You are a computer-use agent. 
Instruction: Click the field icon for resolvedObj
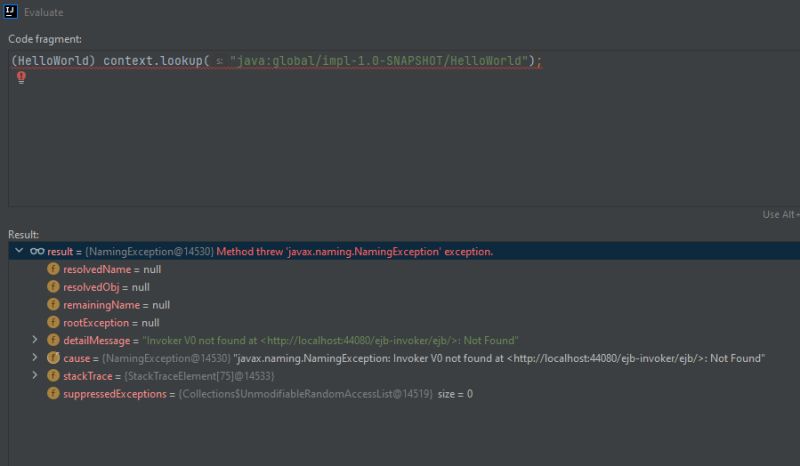click(x=53, y=287)
